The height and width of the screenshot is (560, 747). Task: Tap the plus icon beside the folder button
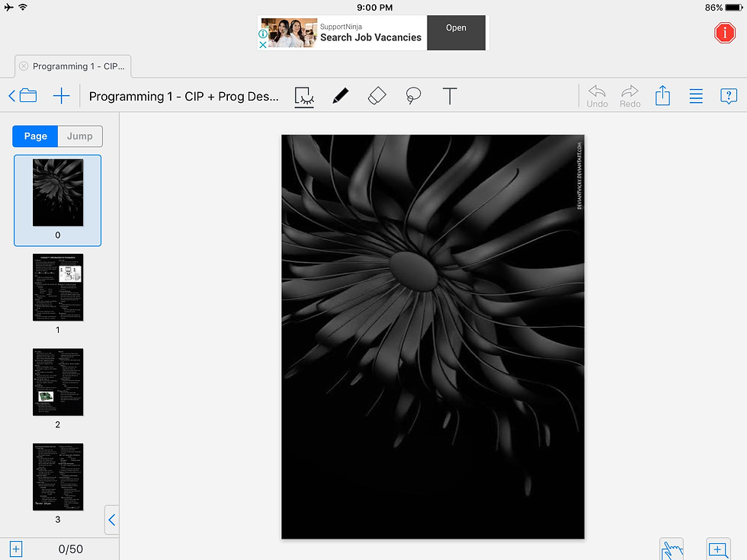(x=62, y=96)
